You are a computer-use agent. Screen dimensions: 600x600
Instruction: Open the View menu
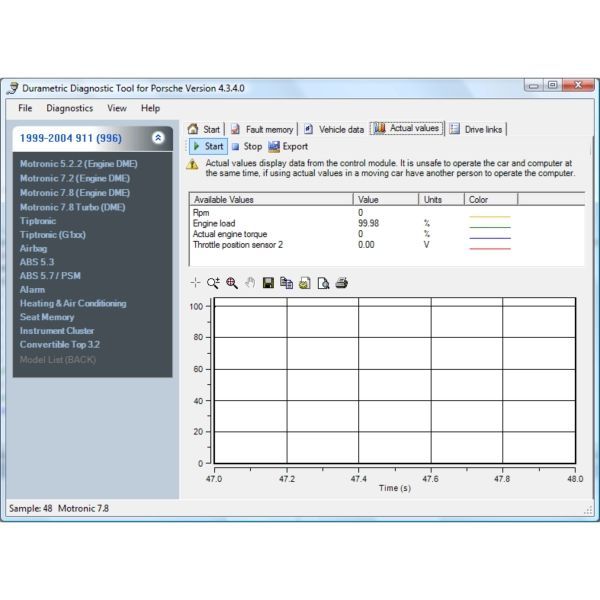[117, 108]
